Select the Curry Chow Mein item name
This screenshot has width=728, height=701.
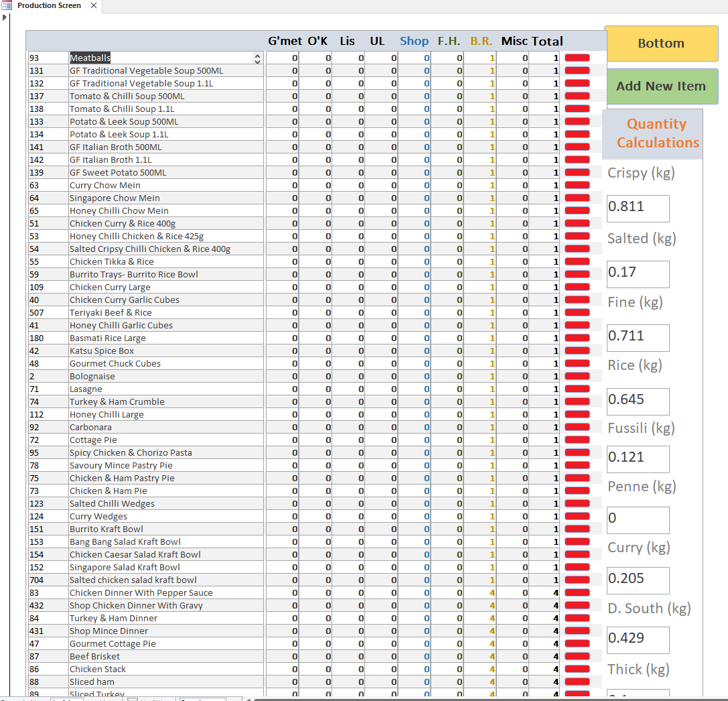165,186
